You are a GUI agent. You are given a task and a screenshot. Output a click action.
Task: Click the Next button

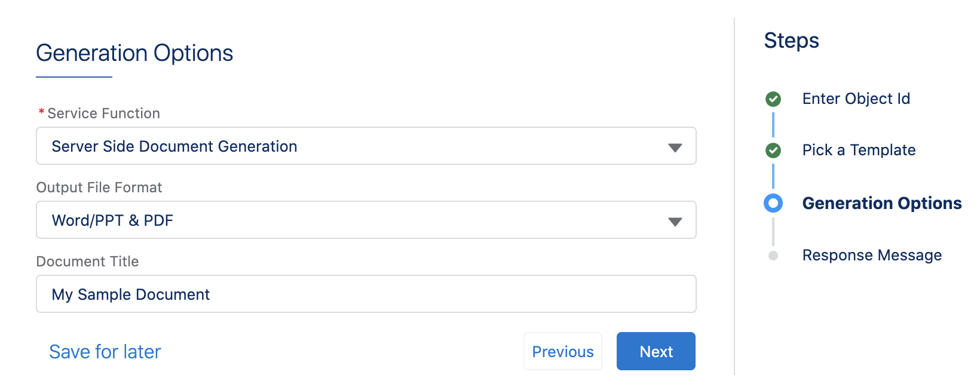pos(656,351)
